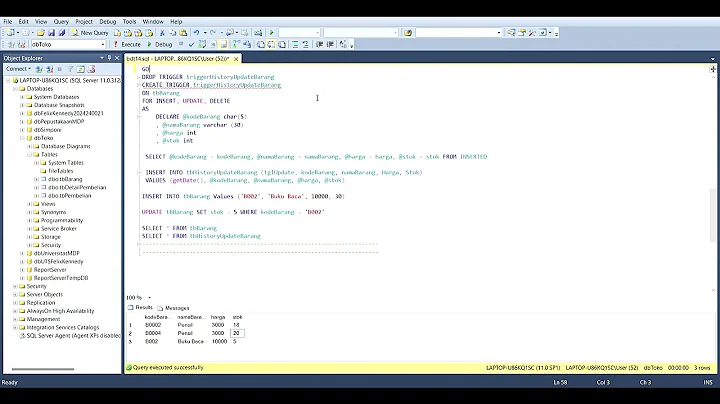Open the File menu
Screen dimensions: 720x404
[8, 22]
